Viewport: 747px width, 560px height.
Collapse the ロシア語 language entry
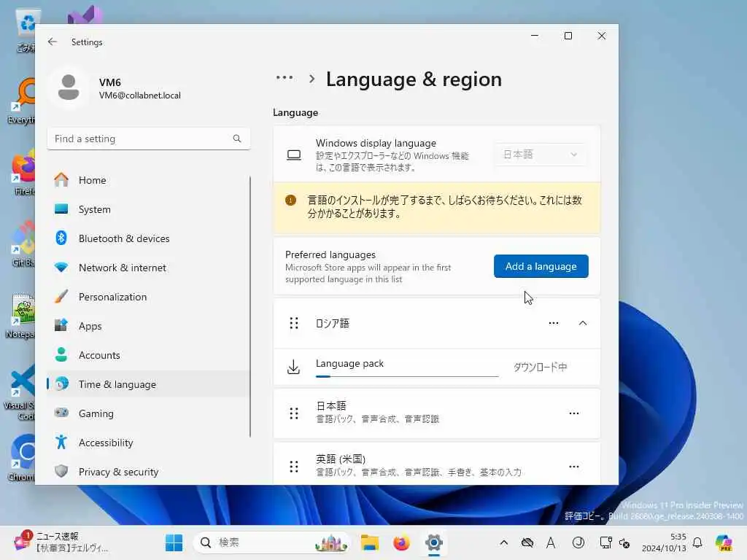[x=583, y=323]
